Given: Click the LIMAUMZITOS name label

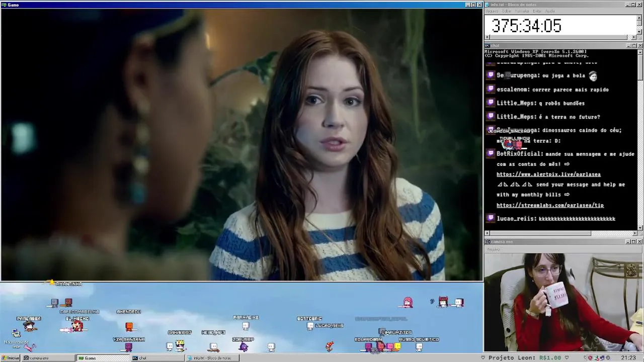Looking at the screenshot, I should 396,332.
